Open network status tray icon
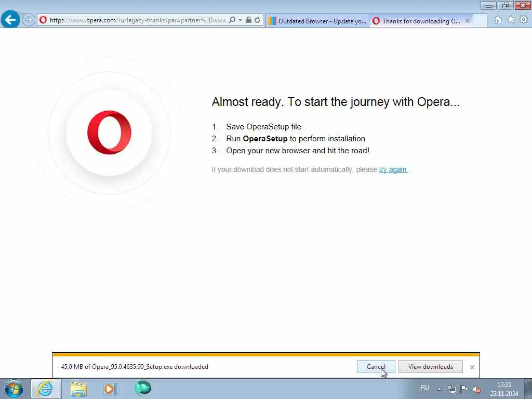This screenshot has height=399, width=532. [451, 389]
